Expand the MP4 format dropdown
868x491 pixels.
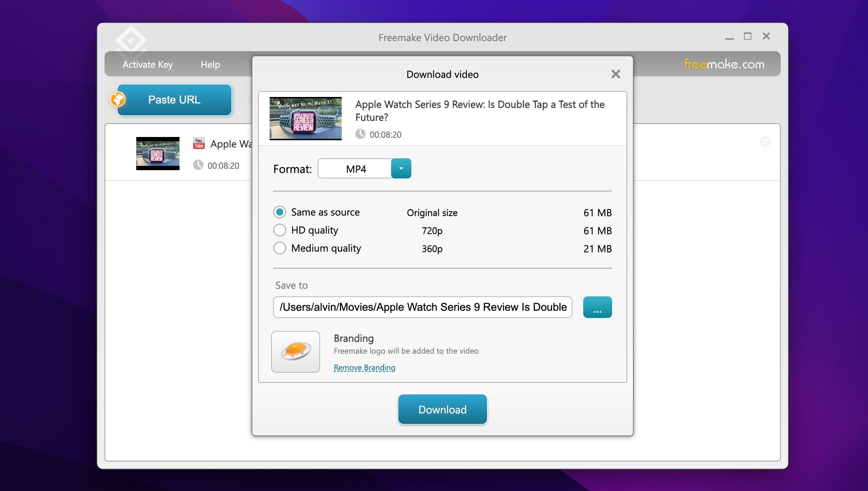point(401,168)
